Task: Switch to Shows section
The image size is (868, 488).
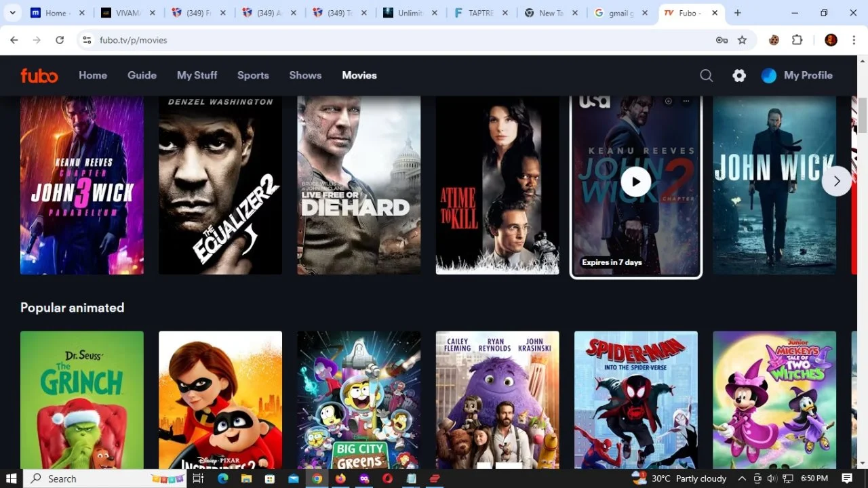Action: 305,75
